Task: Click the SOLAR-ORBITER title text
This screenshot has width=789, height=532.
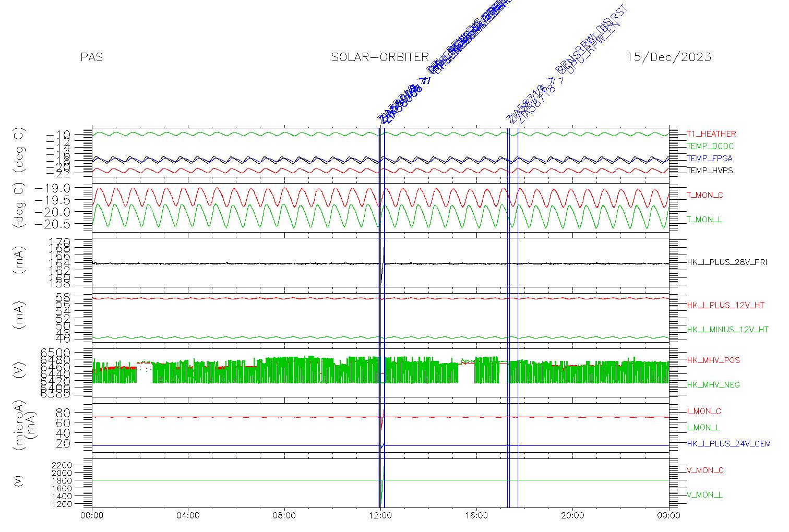Action: pyautogui.click(x=380, y=57)
